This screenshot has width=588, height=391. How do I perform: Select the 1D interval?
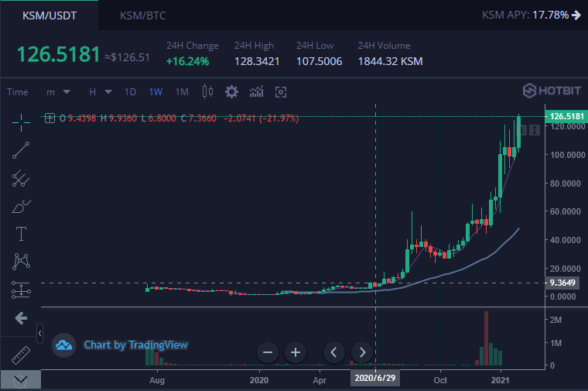click(130, 92)
